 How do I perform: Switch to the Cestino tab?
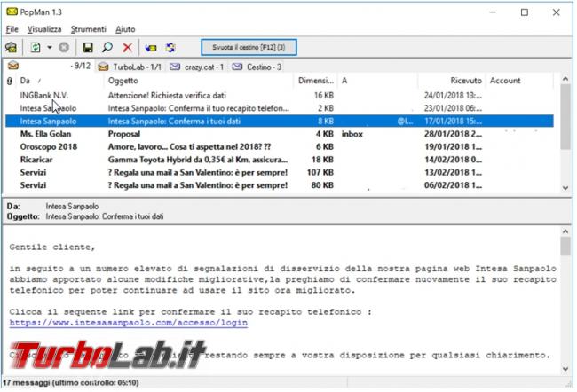(x=257, y=67)
